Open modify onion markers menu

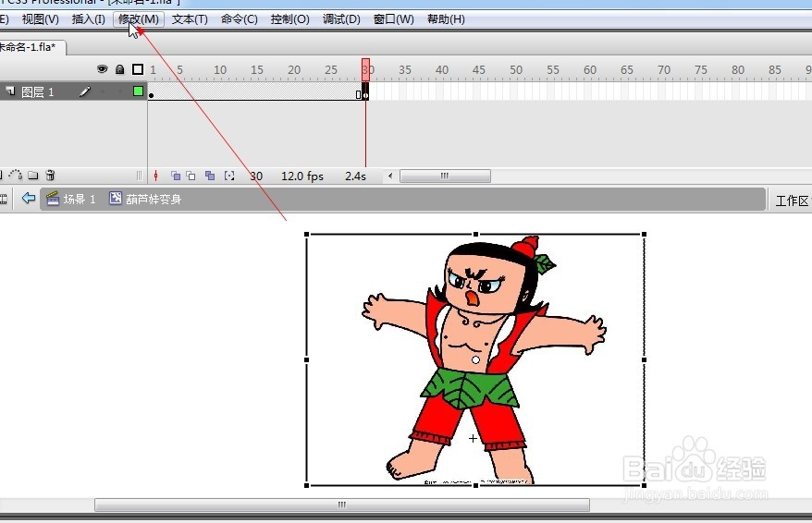229,176
